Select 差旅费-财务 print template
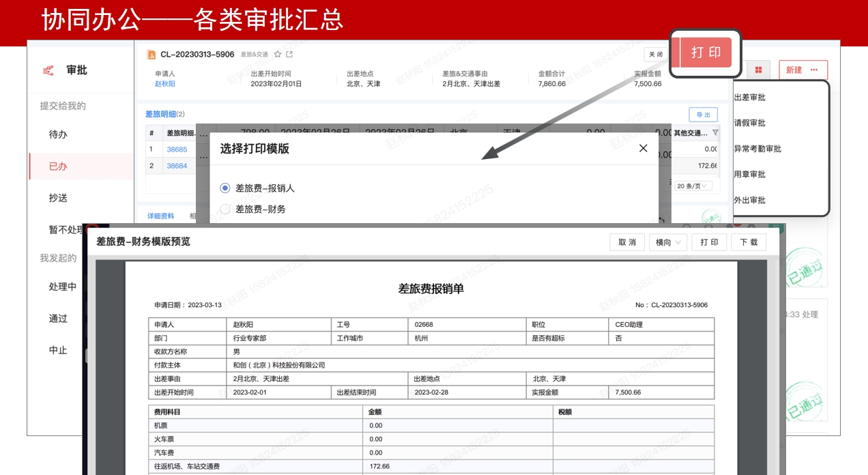 pyautogui.click(x=225, y=209)
